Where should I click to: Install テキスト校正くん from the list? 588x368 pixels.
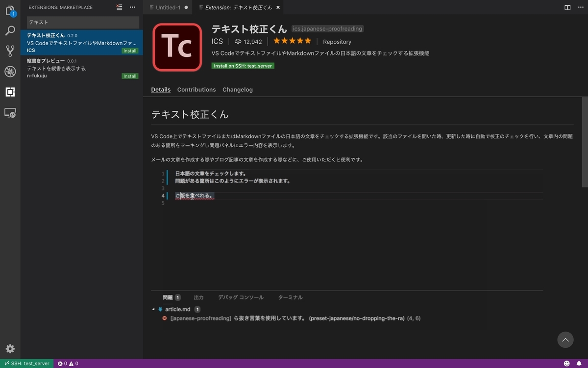(130, 51)
